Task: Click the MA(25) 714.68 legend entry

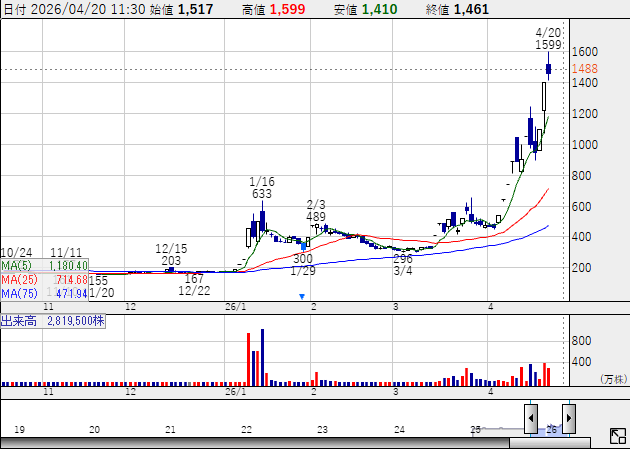Action: [44, 279]
